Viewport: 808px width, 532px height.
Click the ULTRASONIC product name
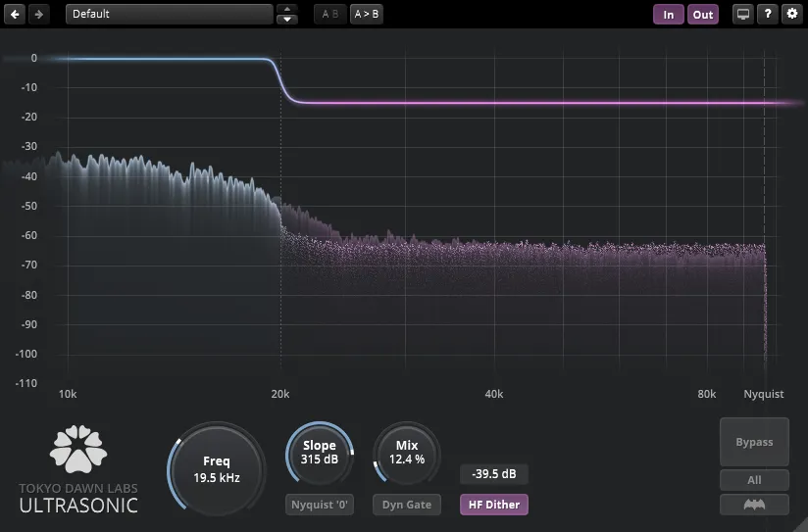tap(78, 506)
